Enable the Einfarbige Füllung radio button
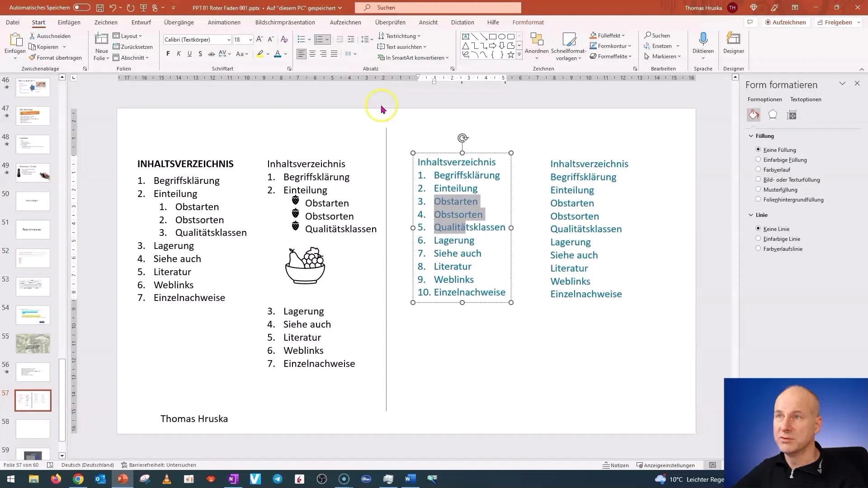Image resolution: width=868 pixels, height=488 pixels. (758, 160)
